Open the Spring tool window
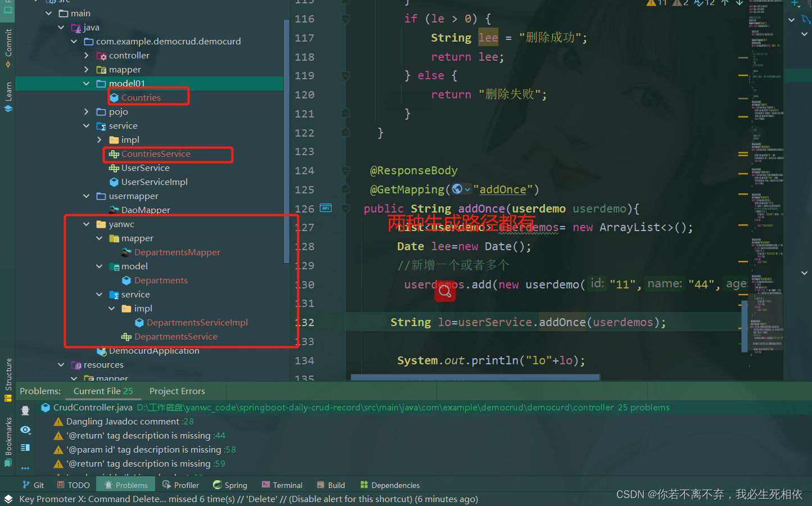 tap(230, 485)
